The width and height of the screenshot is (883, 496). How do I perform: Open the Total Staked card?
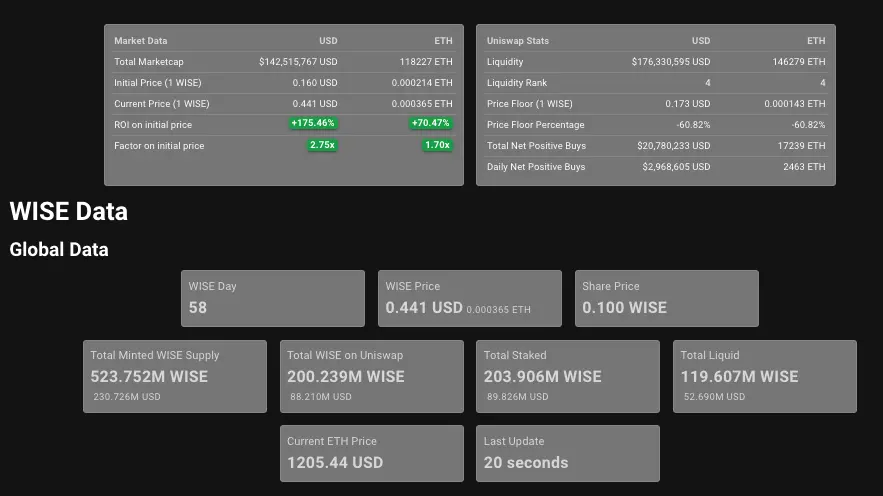coord(568,376)
